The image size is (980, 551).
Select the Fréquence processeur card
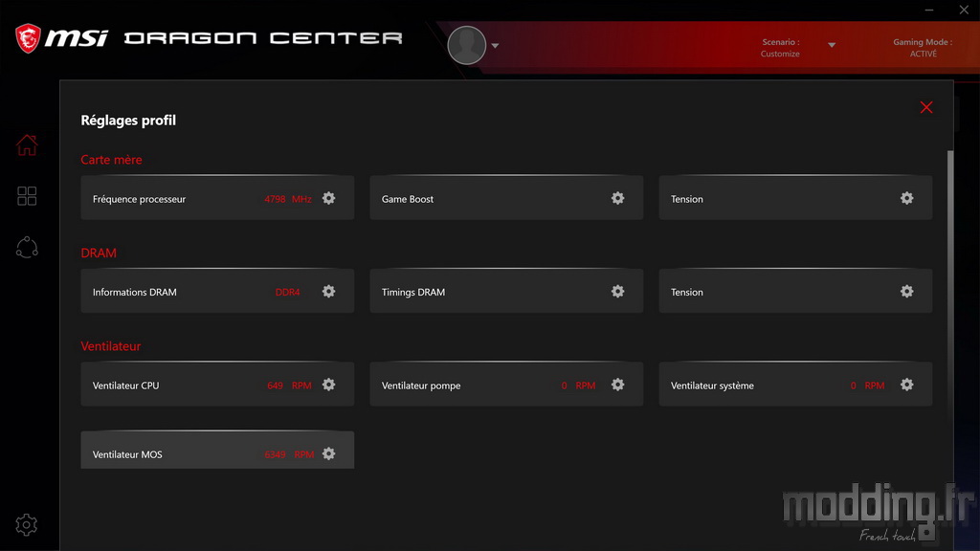tap(217, 198)
